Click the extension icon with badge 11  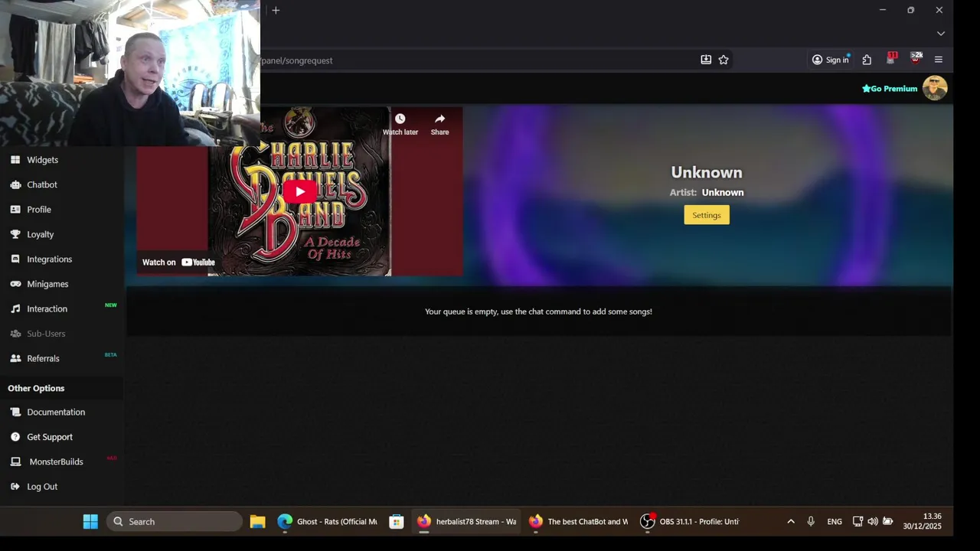pyautogui.click(x=891, y=58)
